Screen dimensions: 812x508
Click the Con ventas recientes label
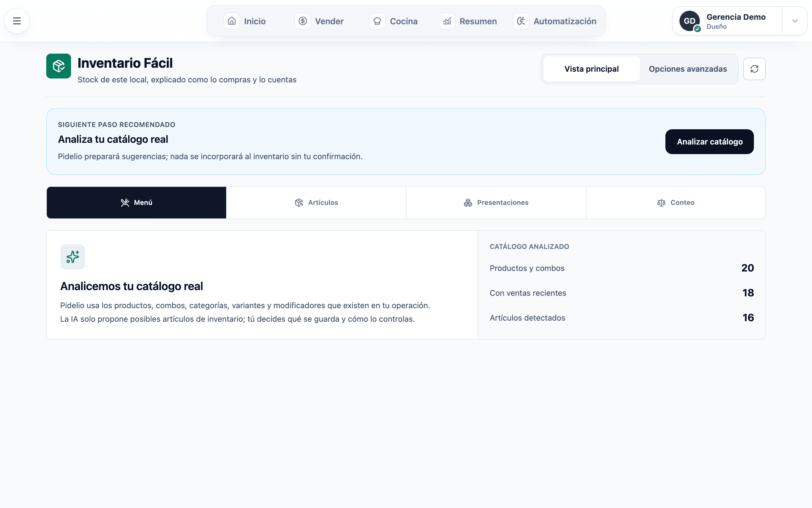[528, 293]
